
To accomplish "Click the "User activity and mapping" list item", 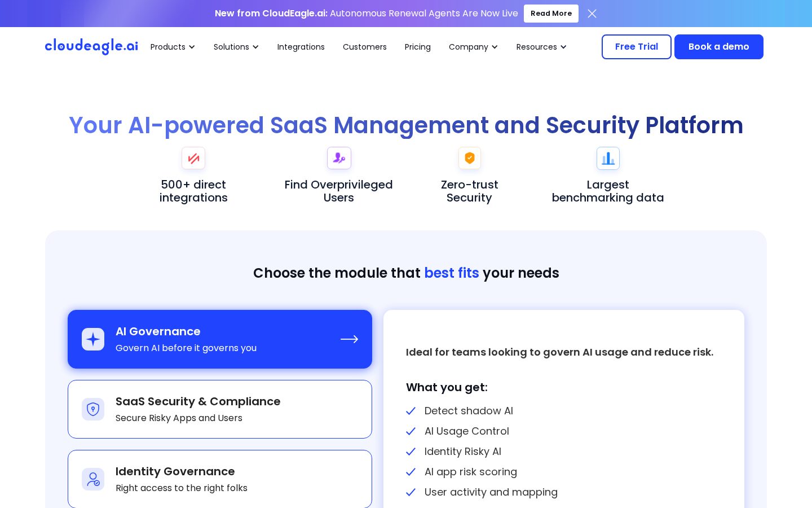I will pos(491,492).
